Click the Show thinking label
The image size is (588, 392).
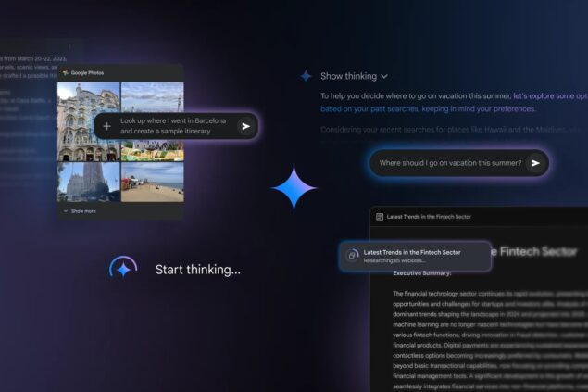point(348,76)
